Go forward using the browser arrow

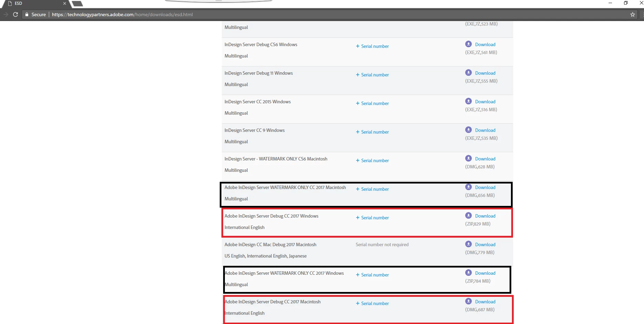pos(6,14)
